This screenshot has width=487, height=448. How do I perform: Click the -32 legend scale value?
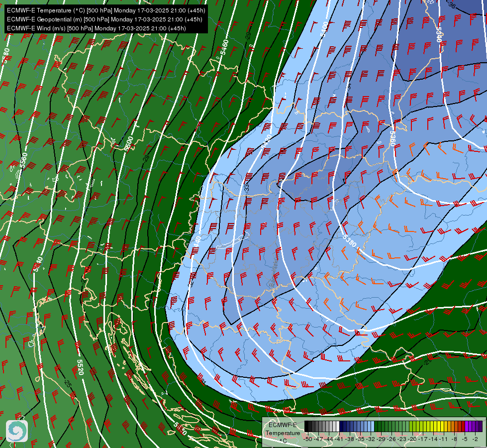371,439
